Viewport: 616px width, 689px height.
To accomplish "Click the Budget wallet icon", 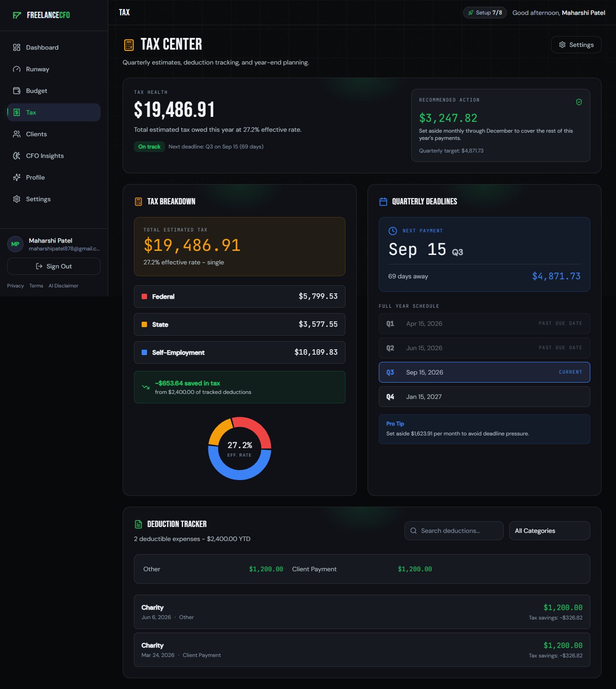I will click(x=17, y=91).
